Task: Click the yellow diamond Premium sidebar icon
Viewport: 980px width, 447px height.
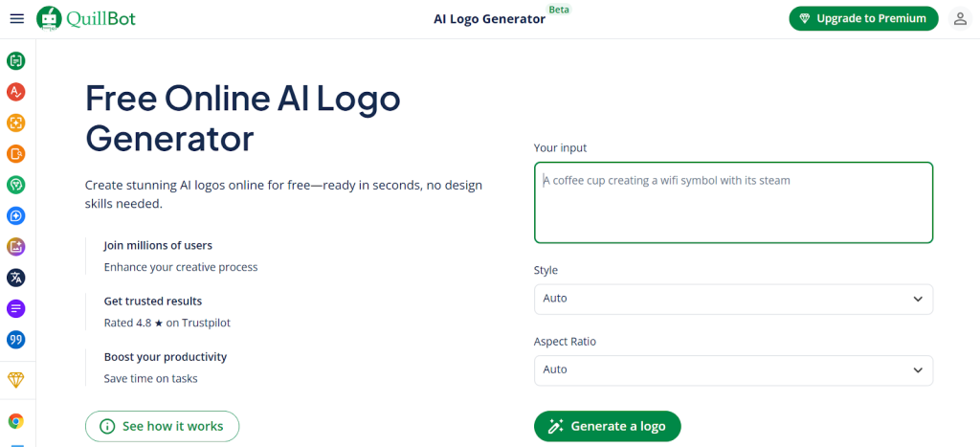Action: click(x=16, y=380)
